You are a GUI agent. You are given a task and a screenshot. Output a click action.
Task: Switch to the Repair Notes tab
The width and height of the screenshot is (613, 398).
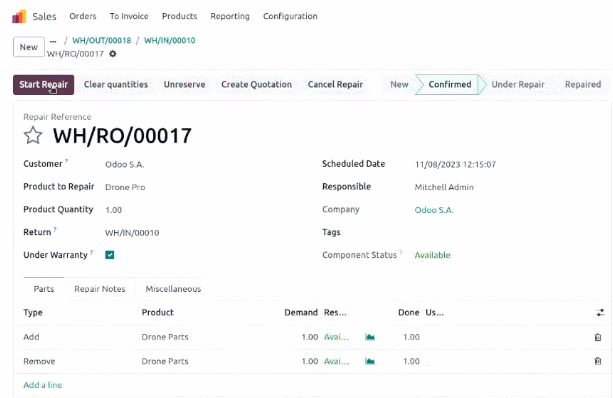(x=100, y=289)
